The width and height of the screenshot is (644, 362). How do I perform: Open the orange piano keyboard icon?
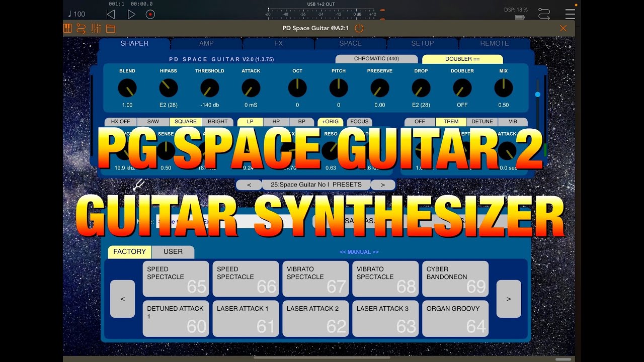click(x=67, y=28)
